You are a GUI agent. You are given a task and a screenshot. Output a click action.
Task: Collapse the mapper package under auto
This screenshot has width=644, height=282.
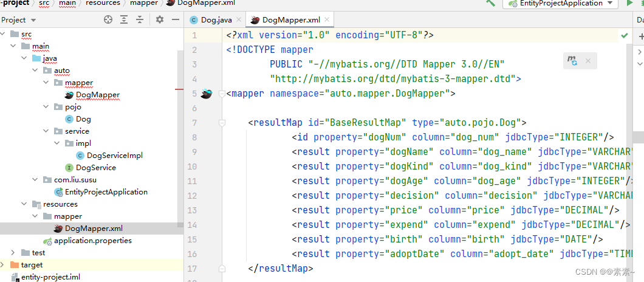(46, 83)
